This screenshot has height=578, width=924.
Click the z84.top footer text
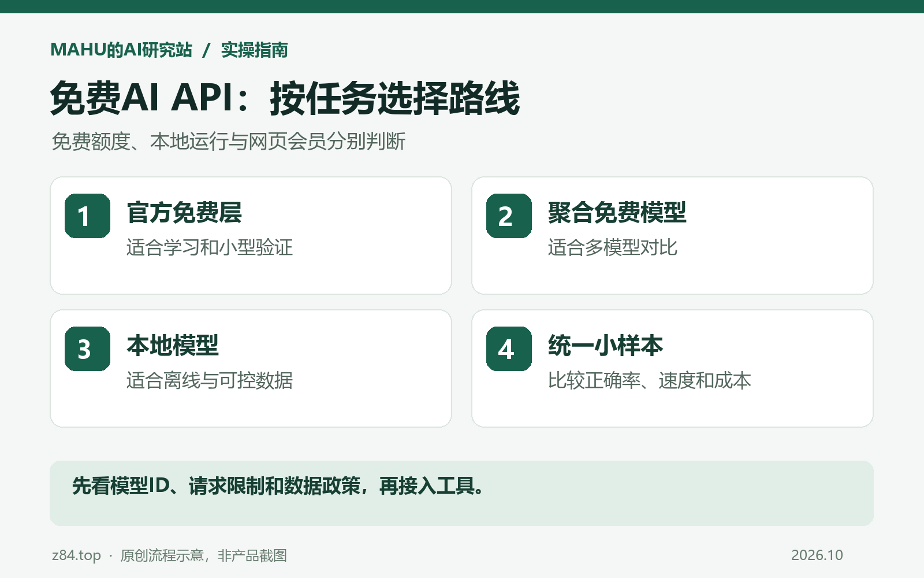point(76,555)
